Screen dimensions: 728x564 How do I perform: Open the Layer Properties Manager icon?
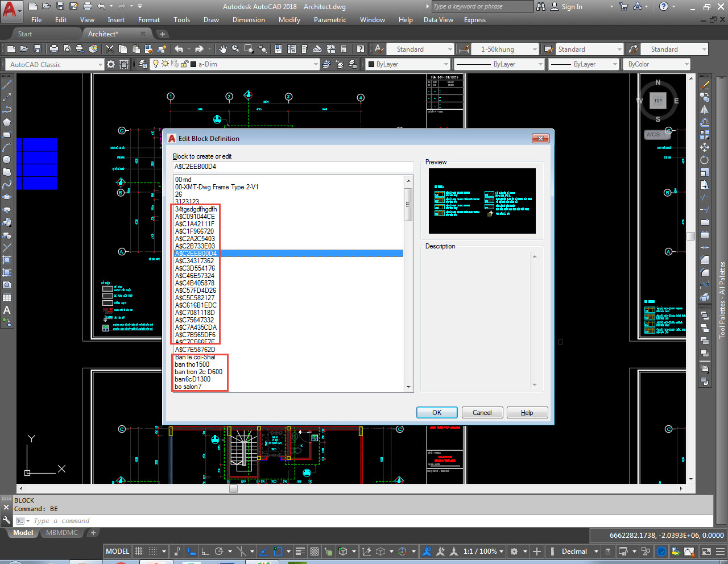click(x=143, y=64)
